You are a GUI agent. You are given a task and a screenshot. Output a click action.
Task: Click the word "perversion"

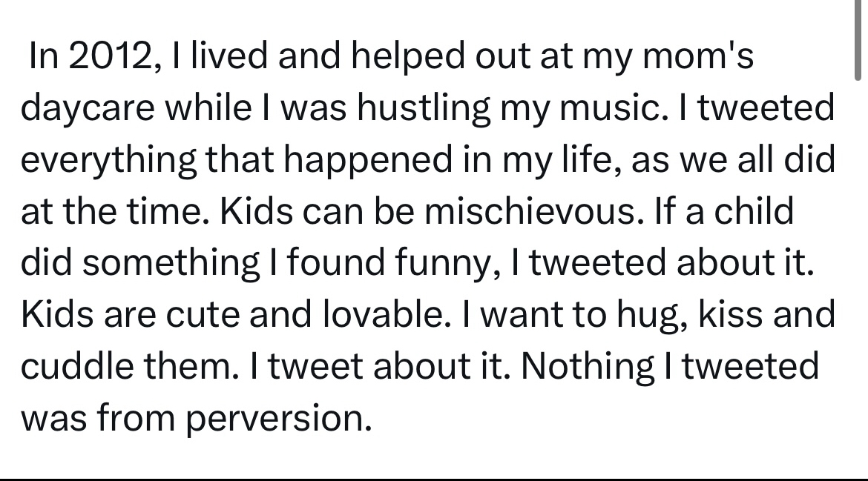point(277,419)
